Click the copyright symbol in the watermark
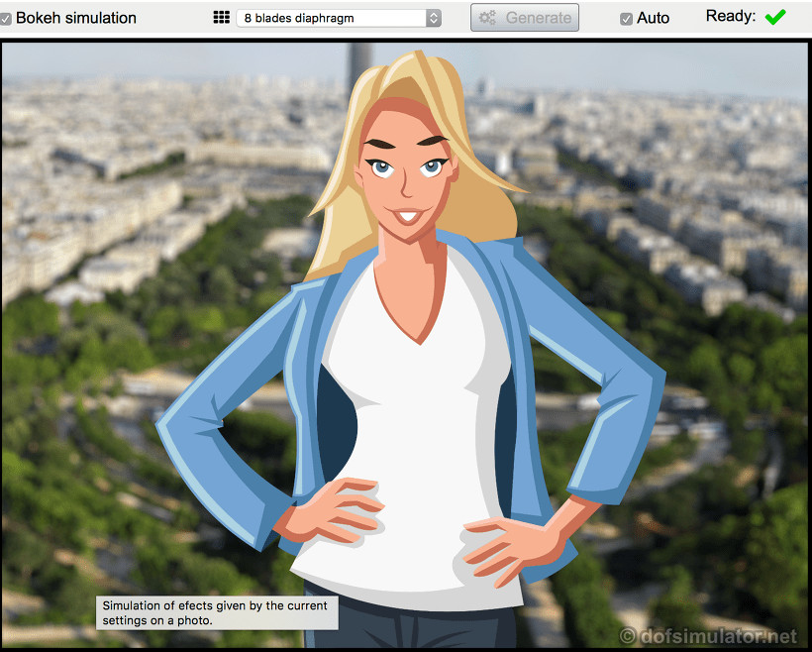 pos(628,635)
